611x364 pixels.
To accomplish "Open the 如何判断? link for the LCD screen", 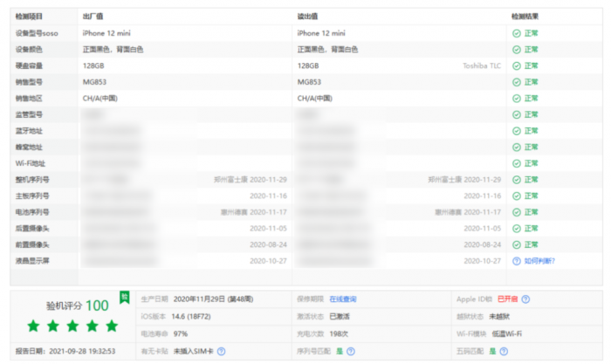I will 539,261.
